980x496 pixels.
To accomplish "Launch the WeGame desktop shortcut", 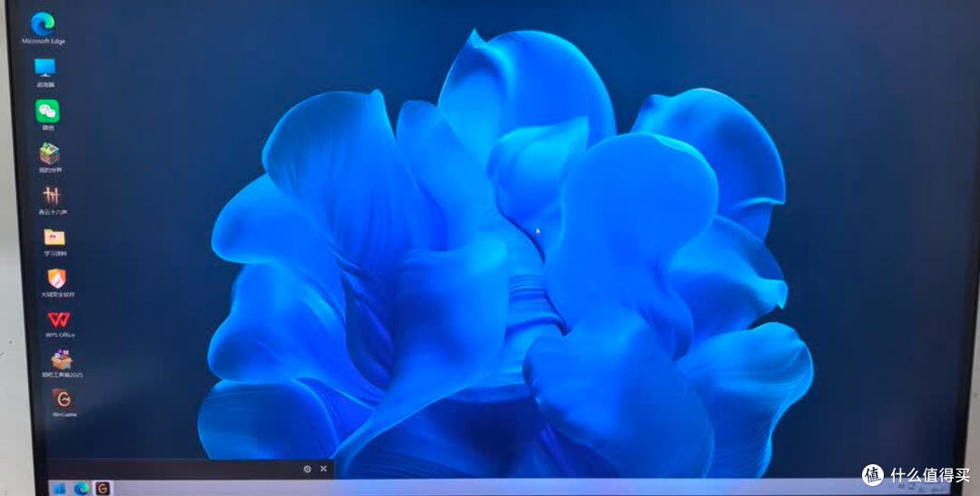I will pyautogui.click(x=63, y=399).
